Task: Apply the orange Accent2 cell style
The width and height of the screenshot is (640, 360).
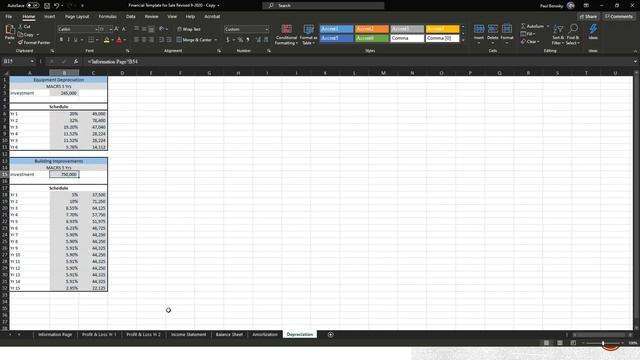Action: pos(371,29)
